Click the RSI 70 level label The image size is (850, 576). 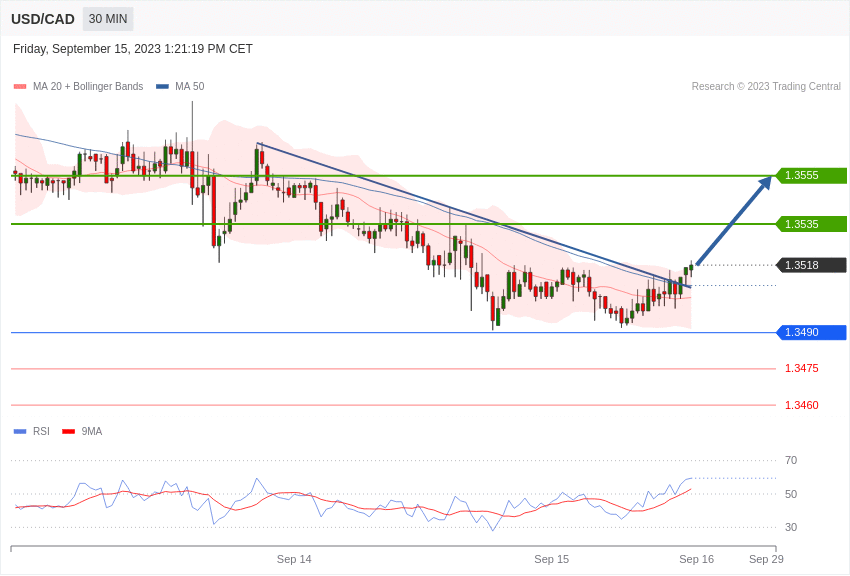click(x=791, y=461)
